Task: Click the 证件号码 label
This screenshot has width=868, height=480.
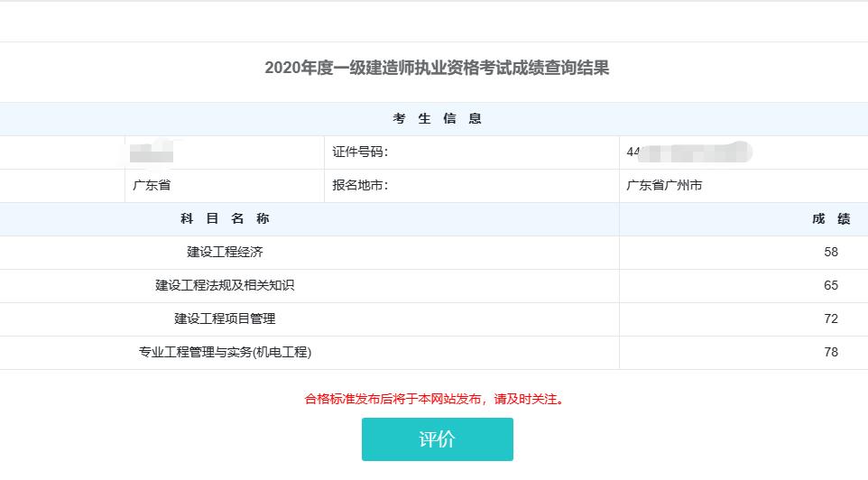Action: tap(360, 152)
